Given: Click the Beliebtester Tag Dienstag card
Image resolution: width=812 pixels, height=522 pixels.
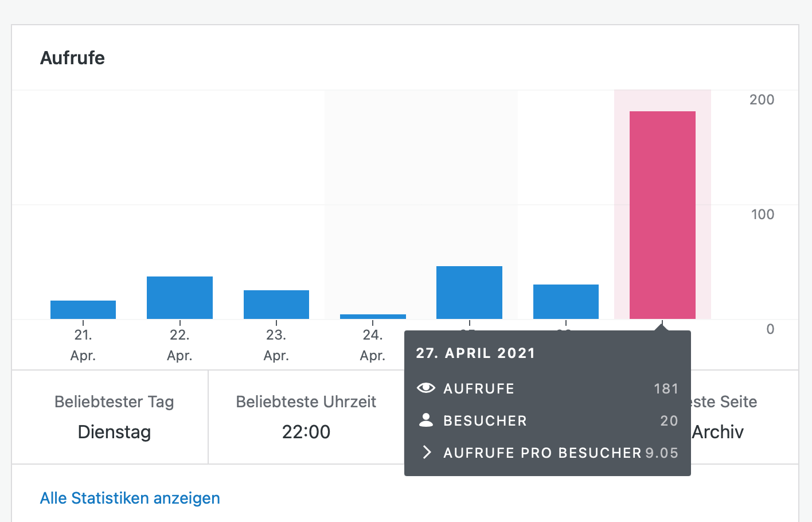Looking at the screenshot, I should click(x=114, y=417).
